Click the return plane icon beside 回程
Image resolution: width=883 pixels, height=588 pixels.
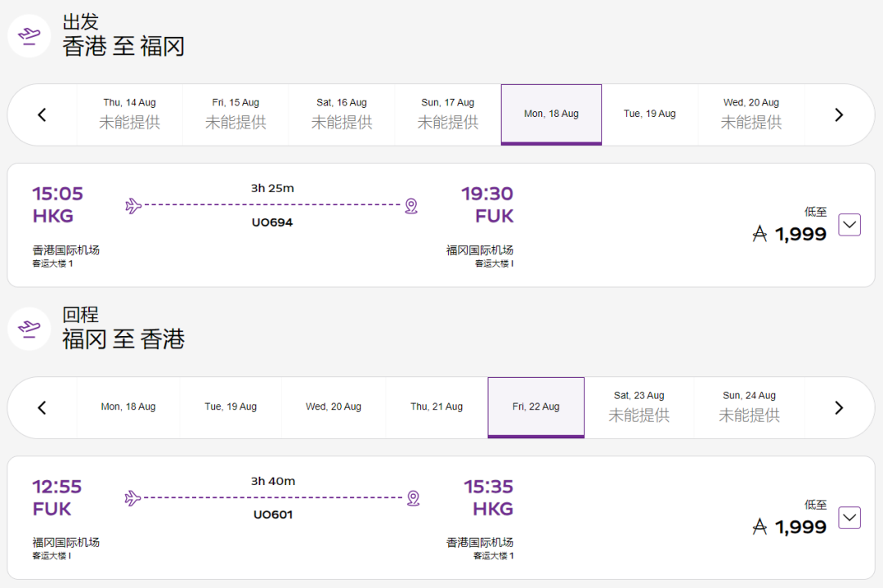(x=29, y=328)
